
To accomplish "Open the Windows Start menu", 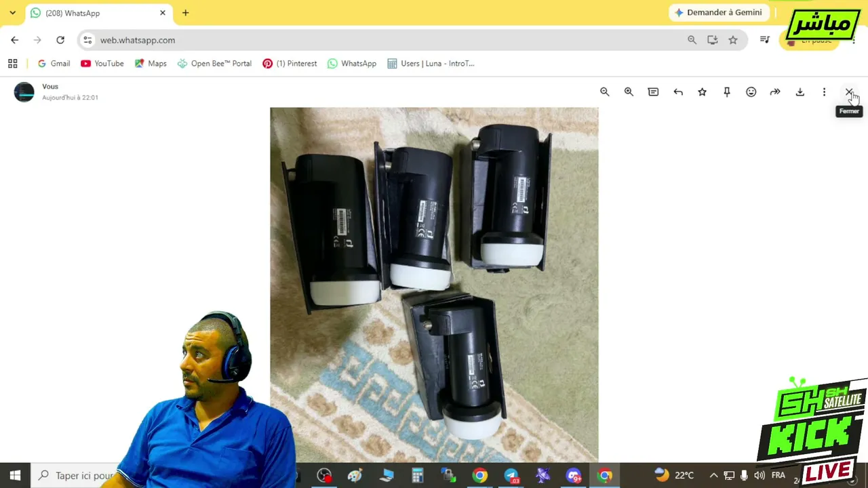I will pyautogui.click(x=15, y=476).
